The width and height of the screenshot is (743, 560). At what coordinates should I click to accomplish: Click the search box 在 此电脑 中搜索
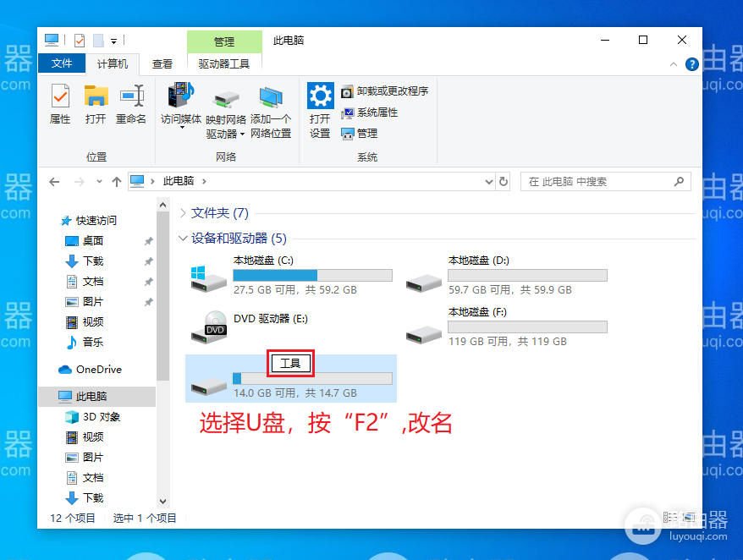pos(606,182)
